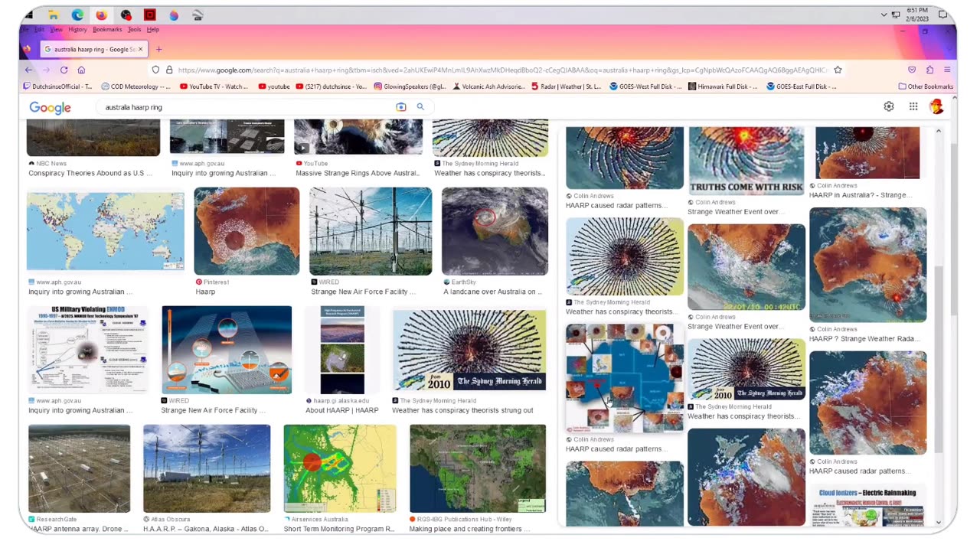Open Atlas Obscura Gakona Alaska image
This screenshot has height=551, width=980.
click(207, 468)
